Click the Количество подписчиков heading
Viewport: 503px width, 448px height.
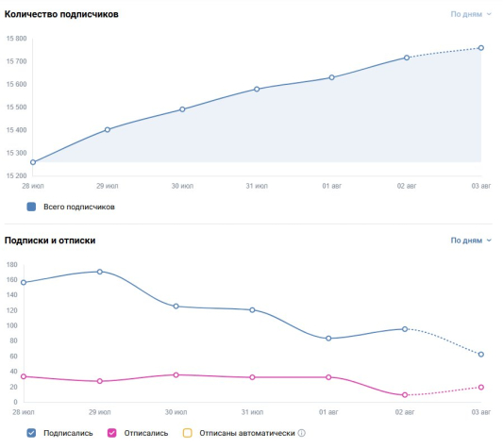click(61, 14)
